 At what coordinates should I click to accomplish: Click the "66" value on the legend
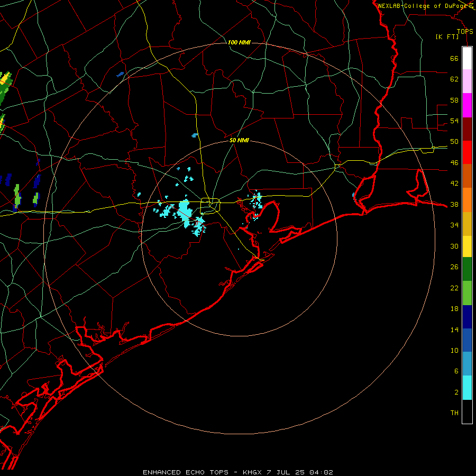point(454,58)
